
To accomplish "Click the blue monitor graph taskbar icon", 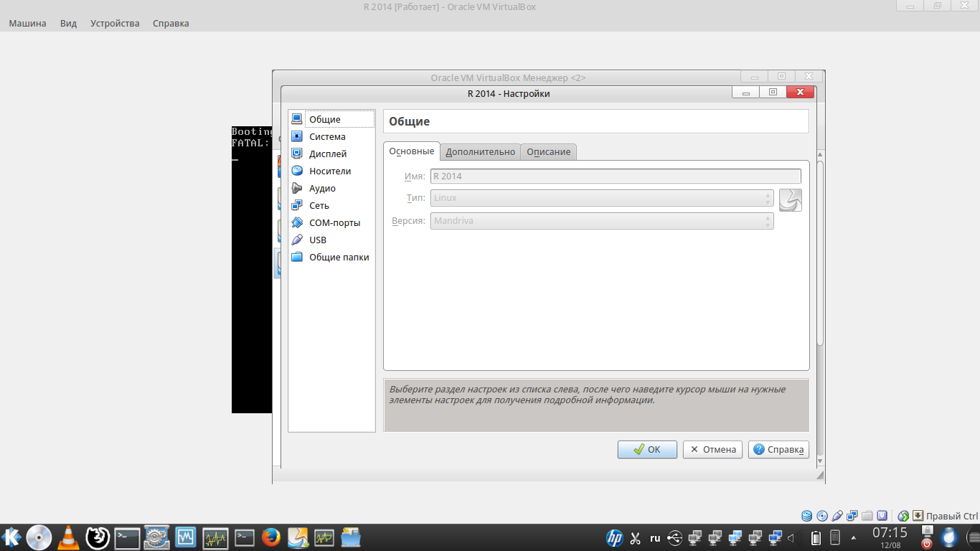I will click(186, 537).
